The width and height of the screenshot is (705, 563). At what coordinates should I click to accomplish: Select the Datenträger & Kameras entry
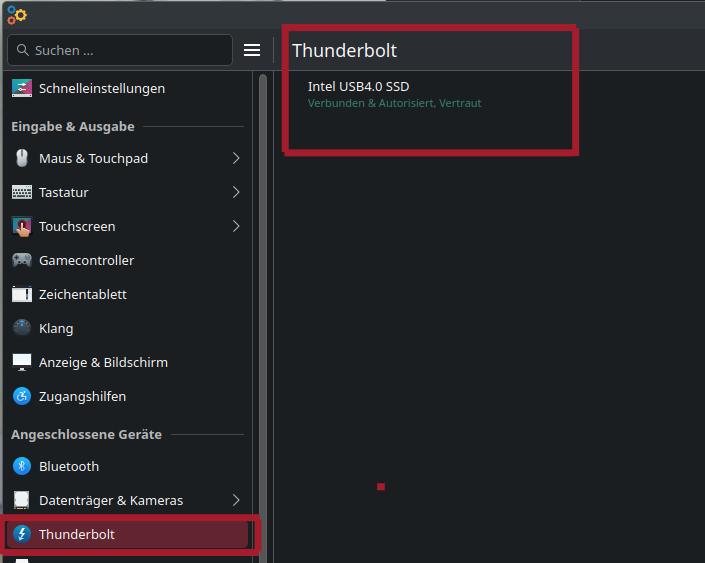pyautogui.click(x=128, y=500)
